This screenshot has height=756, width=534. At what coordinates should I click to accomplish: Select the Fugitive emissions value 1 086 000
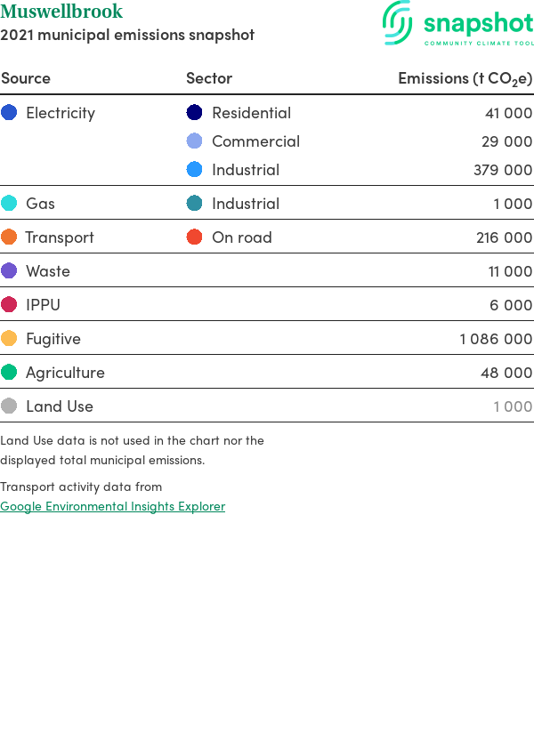pos(496,339)
